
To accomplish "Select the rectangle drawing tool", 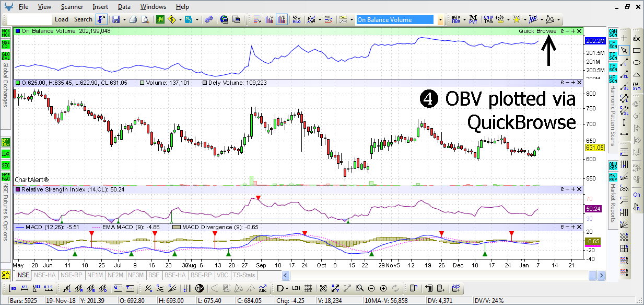I will (637, 50).
